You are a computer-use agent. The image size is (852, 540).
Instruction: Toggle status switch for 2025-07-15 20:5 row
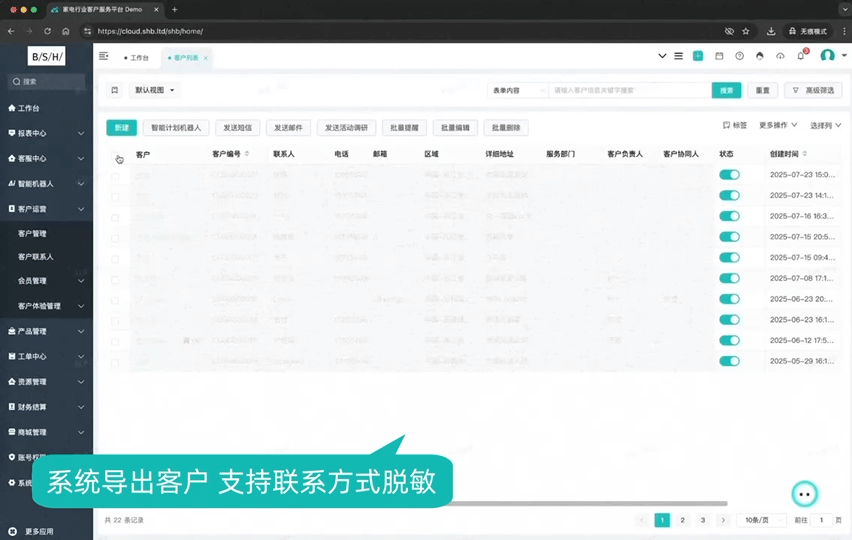pos(729,237)
